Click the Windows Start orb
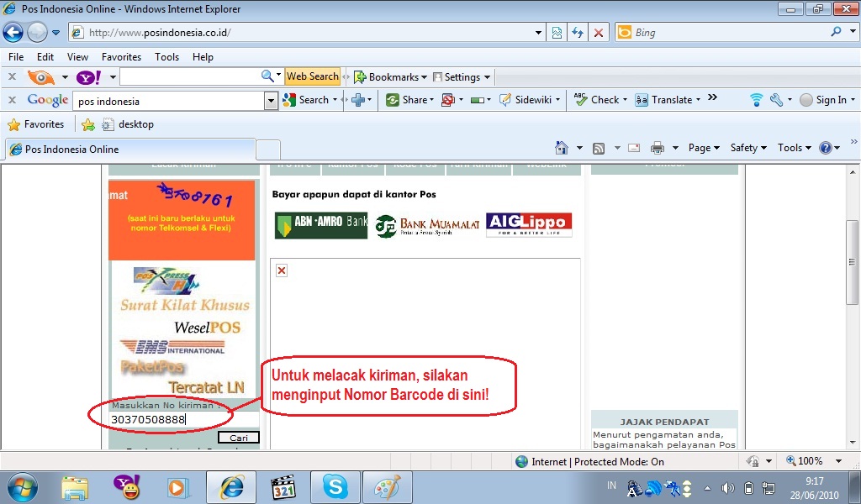The width and height of the screenshot is (861, 504). tap(23, 487)
